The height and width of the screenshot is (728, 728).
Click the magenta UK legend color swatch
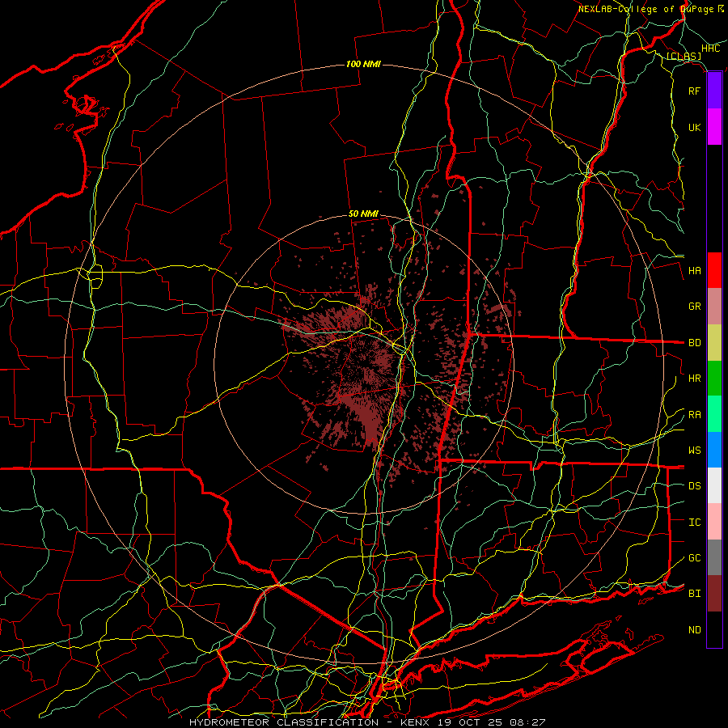point(714,127)
